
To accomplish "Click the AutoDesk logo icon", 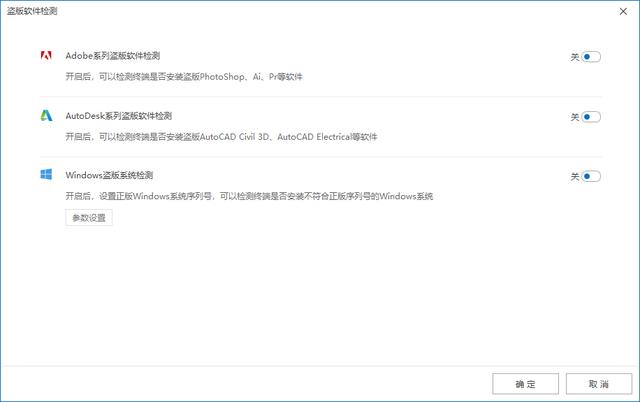I will [46, 115].
